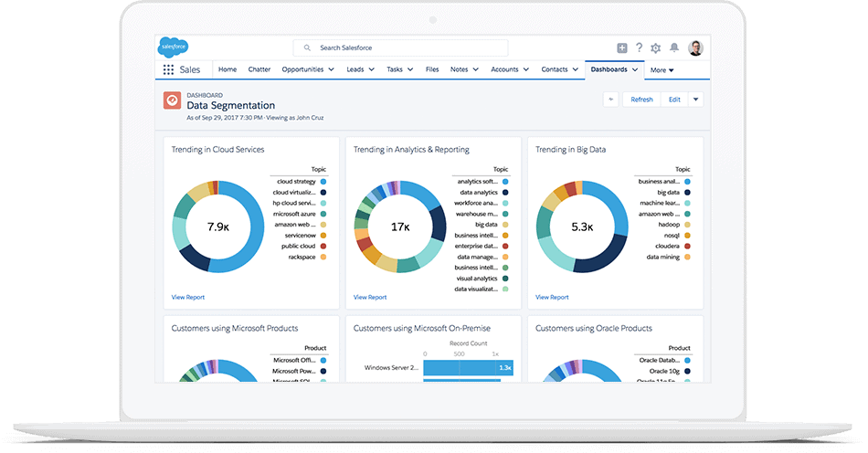Click the Customers using Microsoft On-Premise heading
The height and width of the screenshot is (453, 868).
[422, 329]
